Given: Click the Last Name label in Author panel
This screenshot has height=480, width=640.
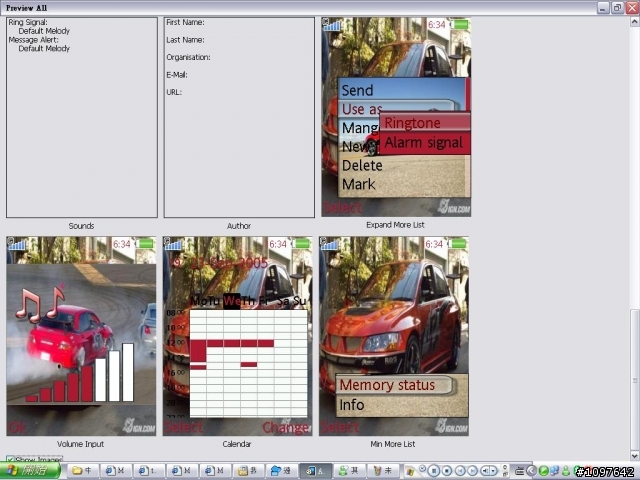Looking at the screenshot, I should [185, 40].
